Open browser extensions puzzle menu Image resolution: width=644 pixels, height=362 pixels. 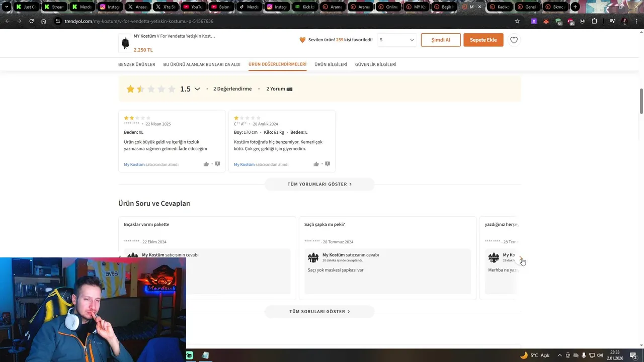click(594, 21)
